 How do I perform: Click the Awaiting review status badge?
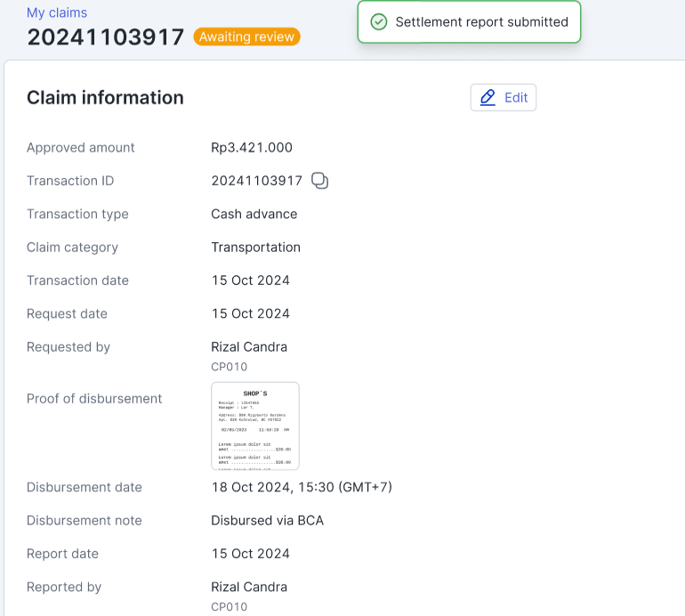tap(246, 36)
